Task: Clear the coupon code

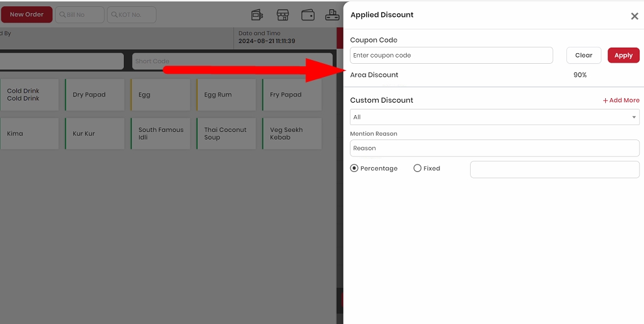Action: pos(584,56)
